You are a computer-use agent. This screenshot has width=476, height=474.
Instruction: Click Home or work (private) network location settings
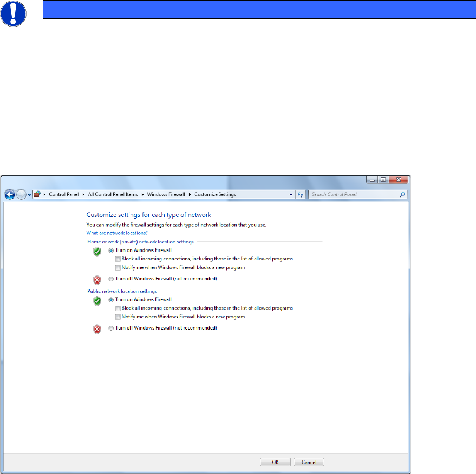point(141,242)
